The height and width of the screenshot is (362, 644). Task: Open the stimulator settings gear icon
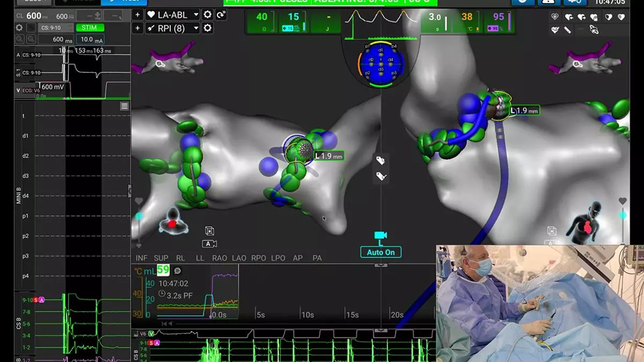pos(19,27)
